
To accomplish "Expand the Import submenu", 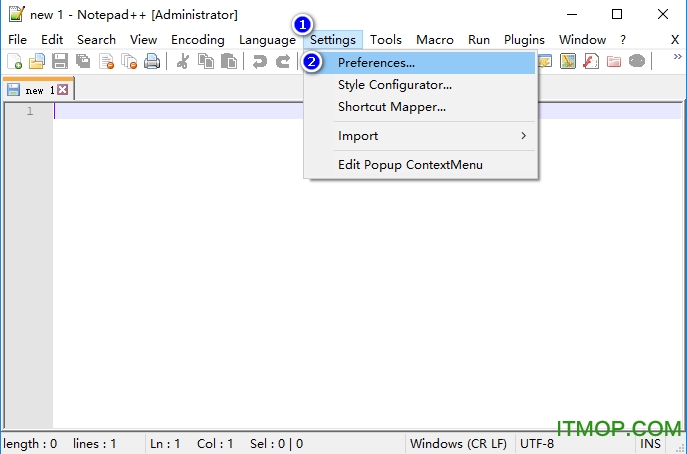I will point(420,136).
